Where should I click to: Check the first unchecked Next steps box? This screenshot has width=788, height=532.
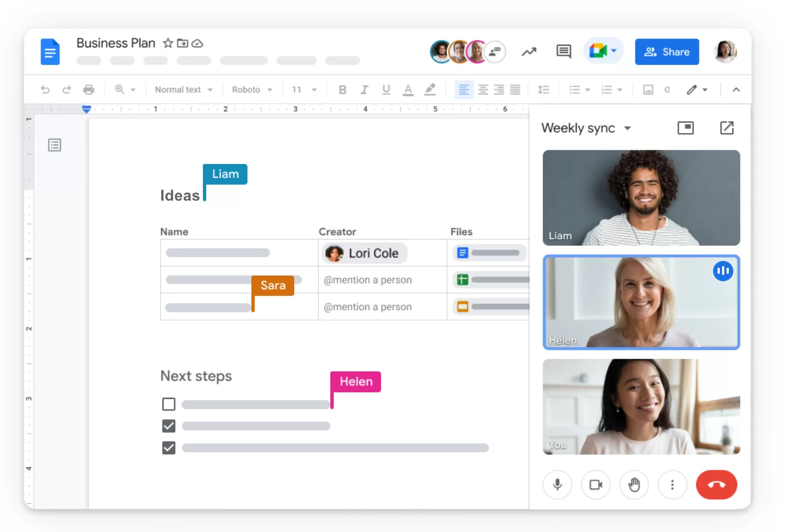pyautogui.click(x=169, y=404)
